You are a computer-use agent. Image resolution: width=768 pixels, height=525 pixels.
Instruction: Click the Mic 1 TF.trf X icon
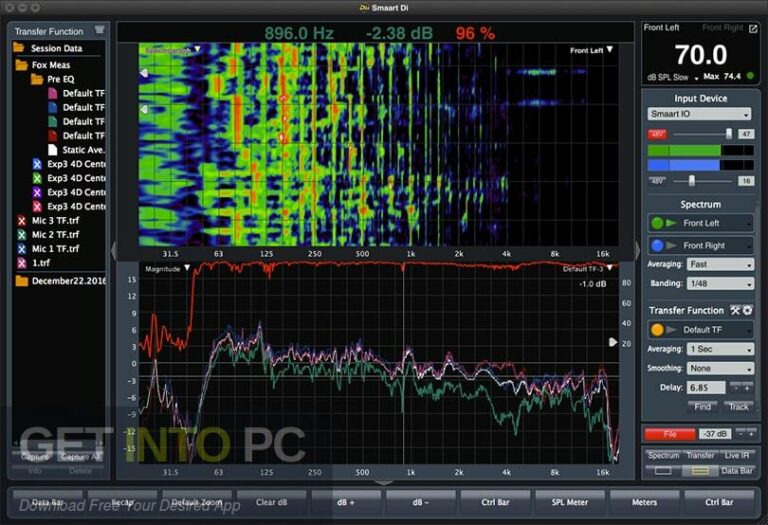coord(22,249)
